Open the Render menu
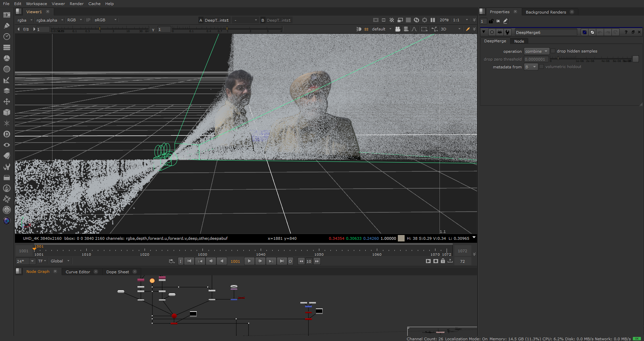Screen dimensions: 644x341 point(77,4)
